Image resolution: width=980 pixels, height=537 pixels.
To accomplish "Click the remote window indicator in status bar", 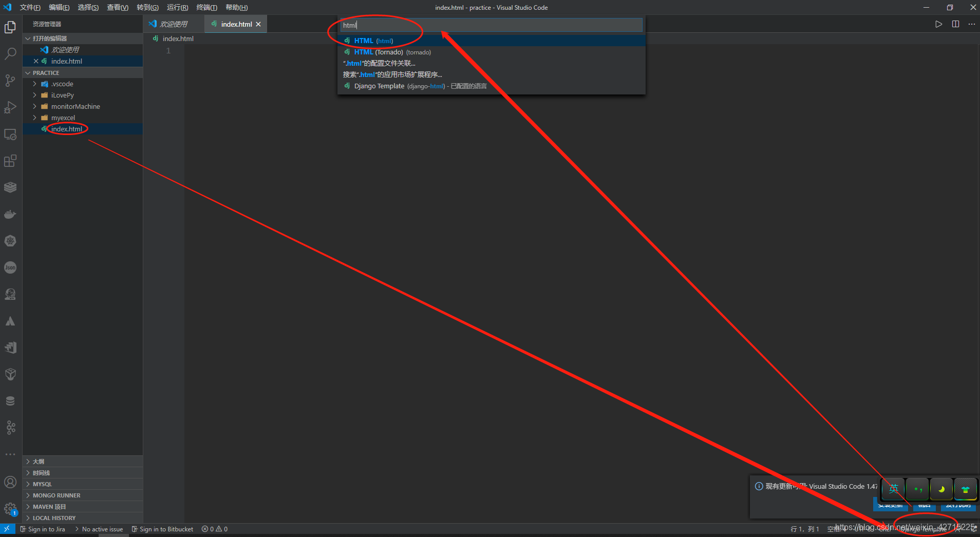I will [7, 529].
